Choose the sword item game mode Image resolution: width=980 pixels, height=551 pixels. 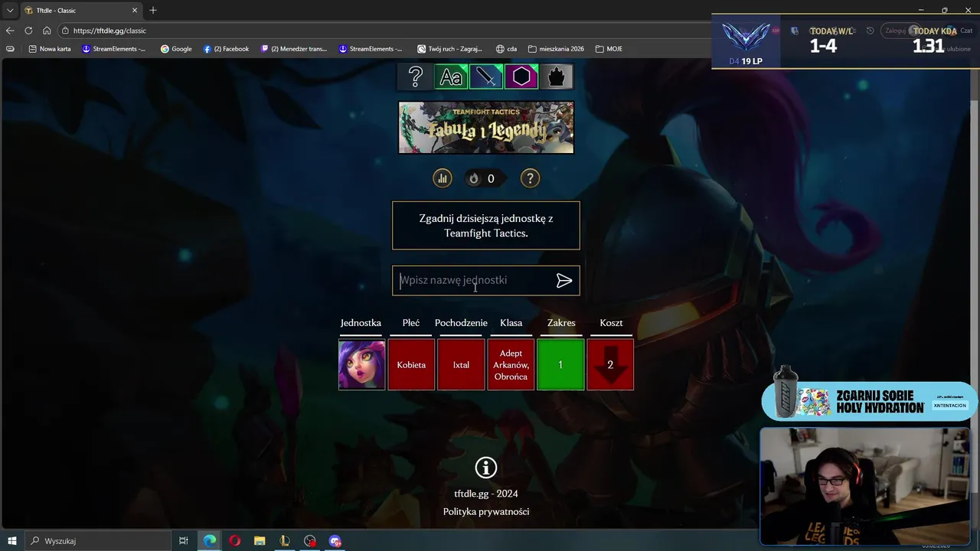[486, 77]
